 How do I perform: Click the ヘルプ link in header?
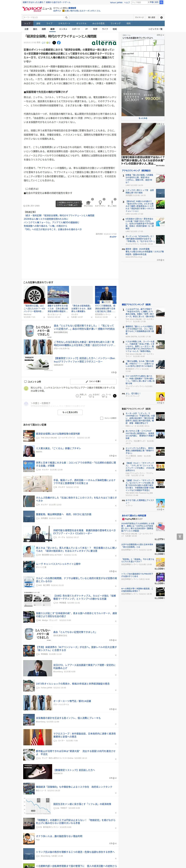coord(127,2)
